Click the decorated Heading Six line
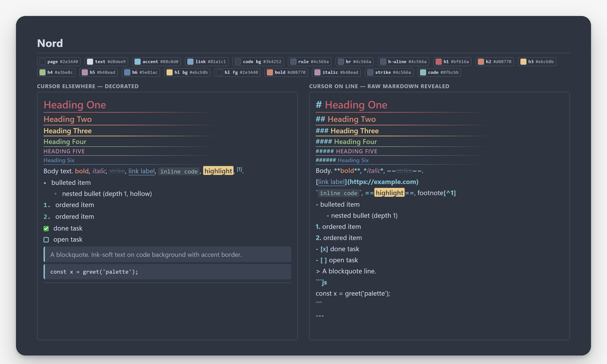Viewport: 607px width, 364px height. point(59,160)
